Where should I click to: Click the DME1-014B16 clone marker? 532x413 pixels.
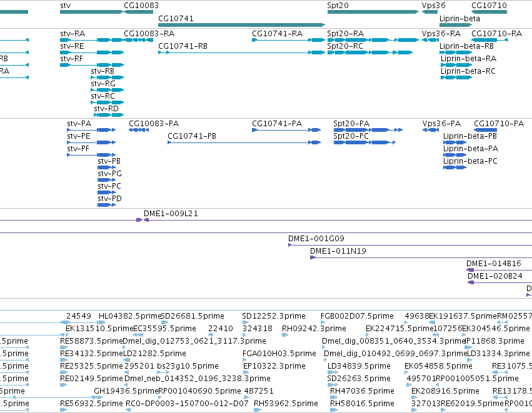470,271
